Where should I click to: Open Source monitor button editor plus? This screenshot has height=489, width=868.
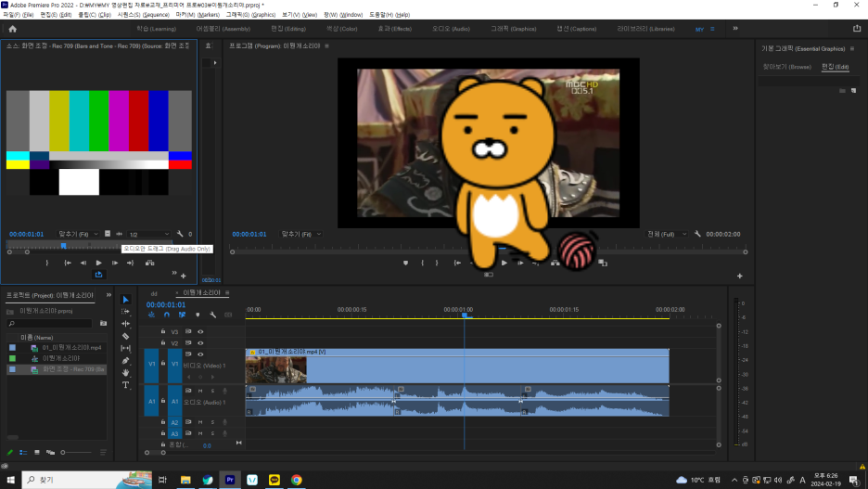point(184,276)
